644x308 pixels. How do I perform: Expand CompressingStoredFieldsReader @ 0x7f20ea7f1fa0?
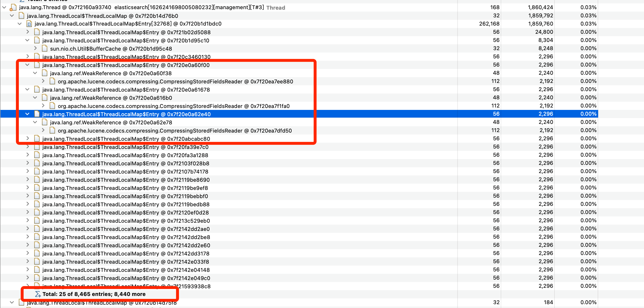[x=43, y=106]
